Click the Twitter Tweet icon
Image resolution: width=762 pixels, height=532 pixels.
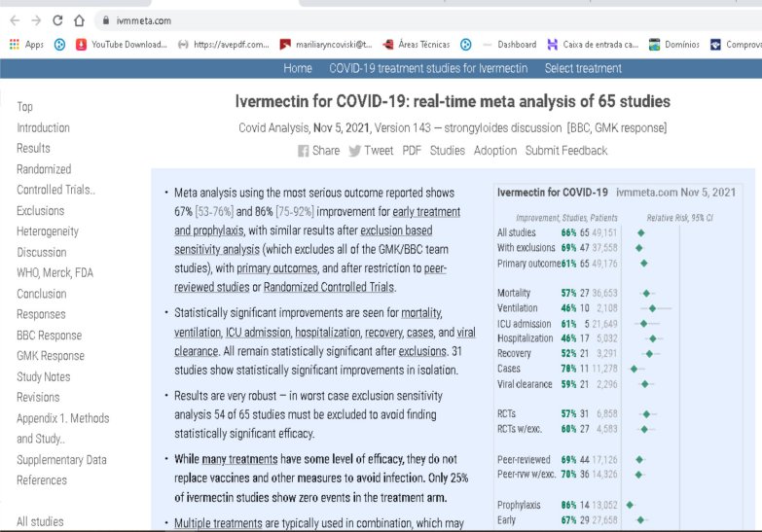coord(355,151)
